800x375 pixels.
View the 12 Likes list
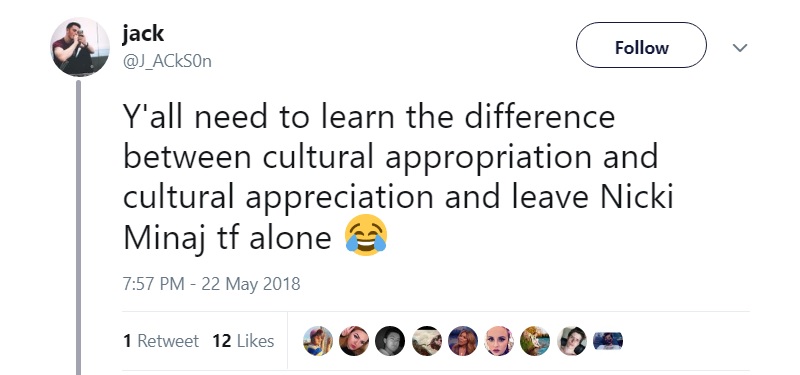(243, 341)
